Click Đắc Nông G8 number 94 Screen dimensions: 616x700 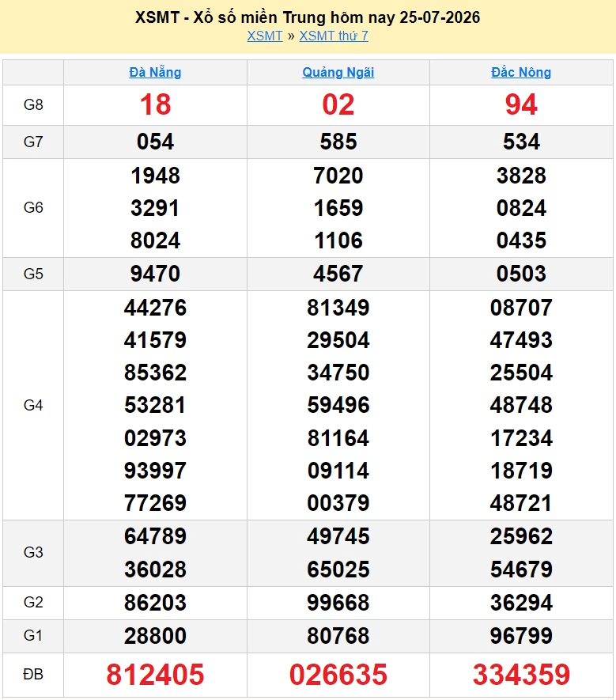[x=521, y=104]
